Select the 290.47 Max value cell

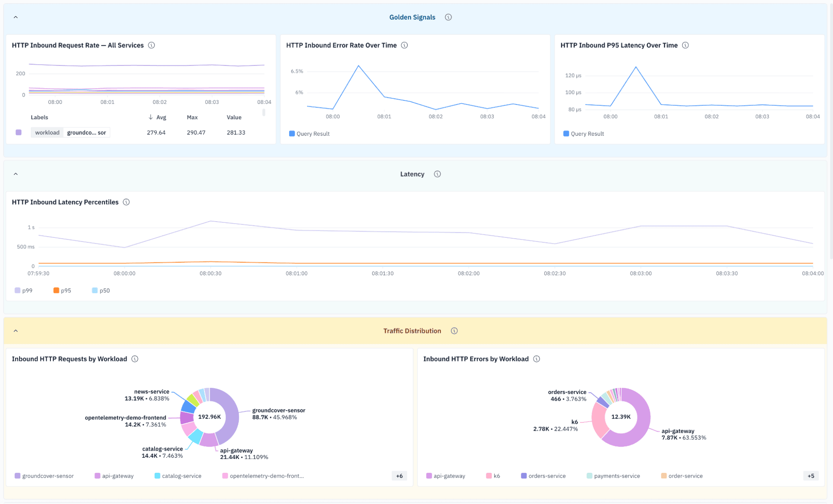196,132
